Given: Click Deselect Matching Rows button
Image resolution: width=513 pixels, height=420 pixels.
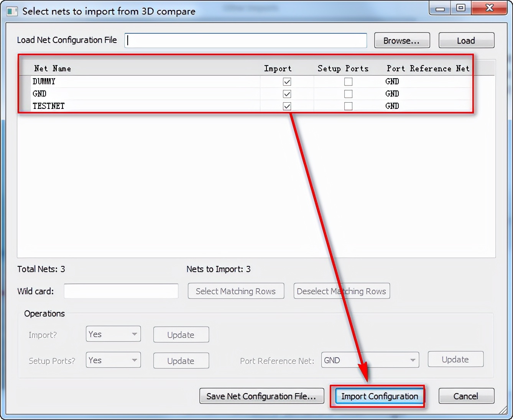Looking at the screenshot, I should click(x=342, y=291).
